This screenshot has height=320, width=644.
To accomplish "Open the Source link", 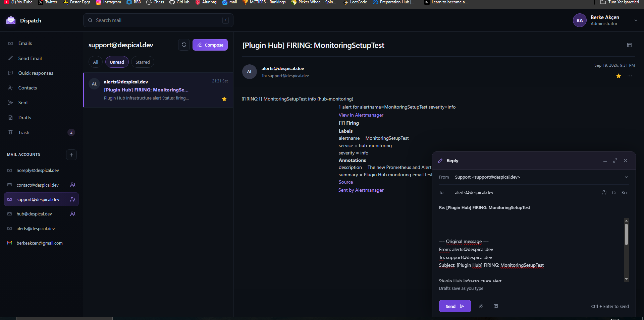I will 345,182.
